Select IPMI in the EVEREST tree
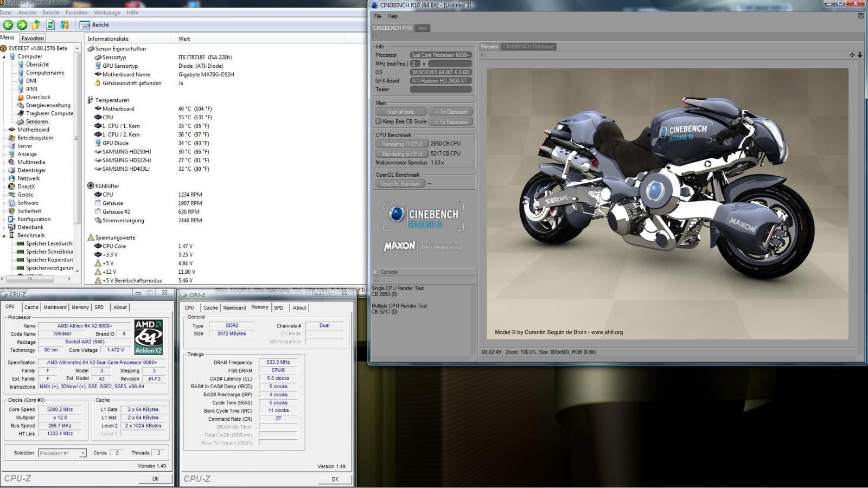The width and height of the screenshot is (868, 488). click(31, 89)
